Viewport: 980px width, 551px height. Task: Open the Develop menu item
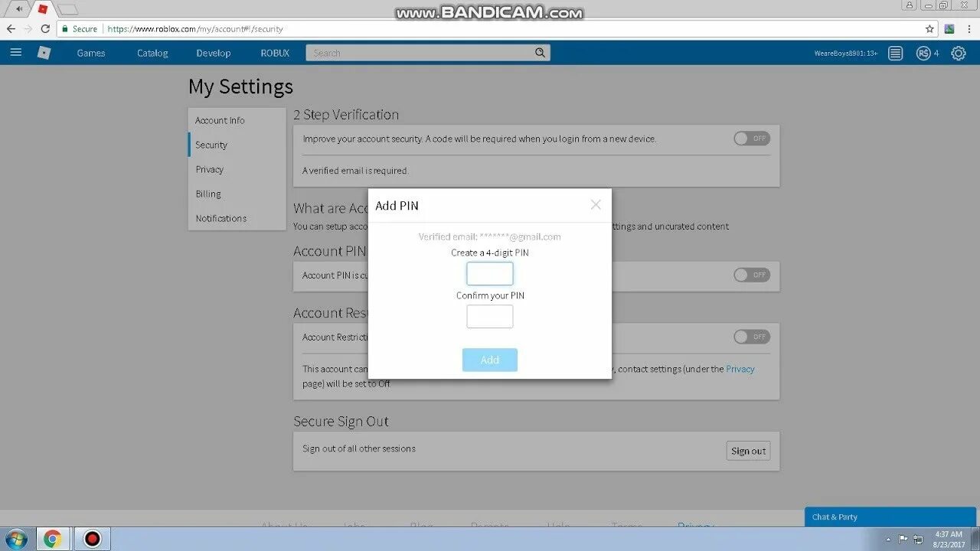pos(214,53)
